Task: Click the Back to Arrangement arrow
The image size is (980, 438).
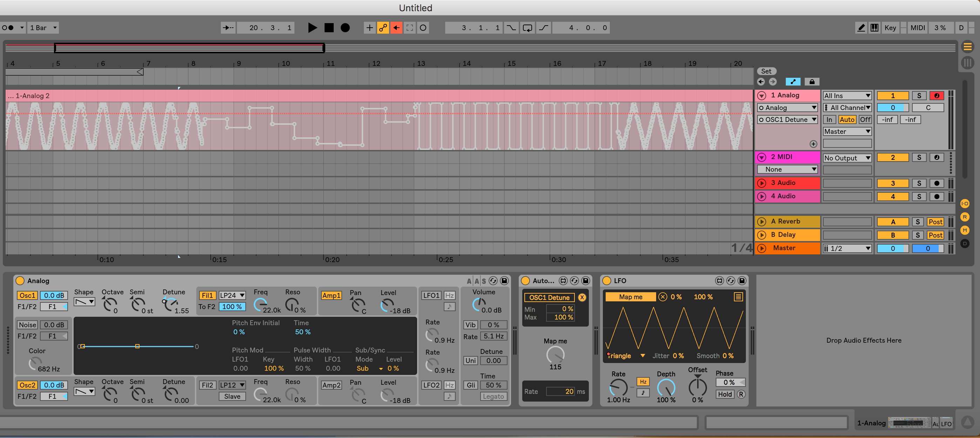Action: pyautogui.click(x=396, y=27)
